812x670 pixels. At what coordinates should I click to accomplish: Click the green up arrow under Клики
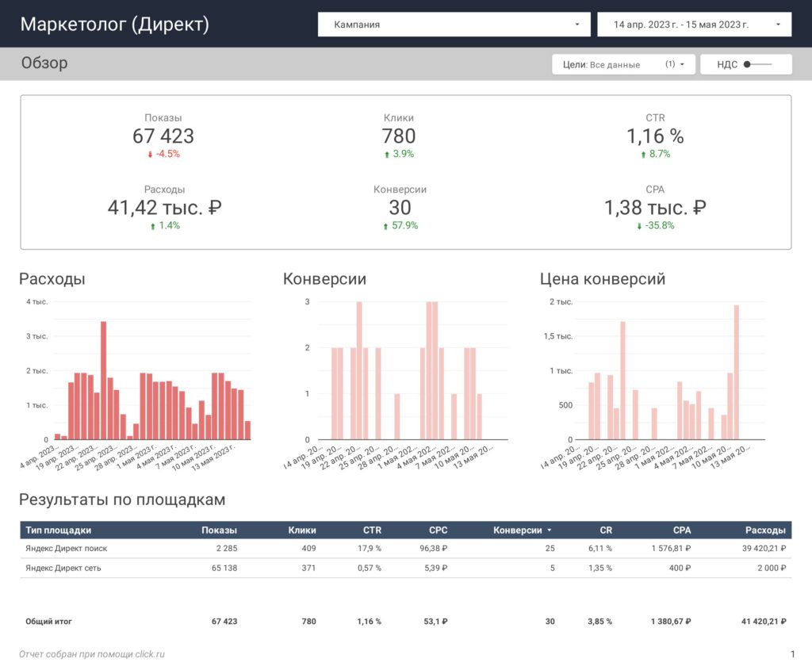point(387,155)
